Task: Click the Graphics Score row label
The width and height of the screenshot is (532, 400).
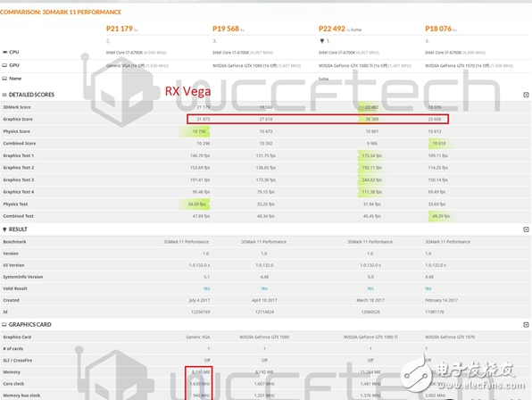Action: [x=18, y=119]
